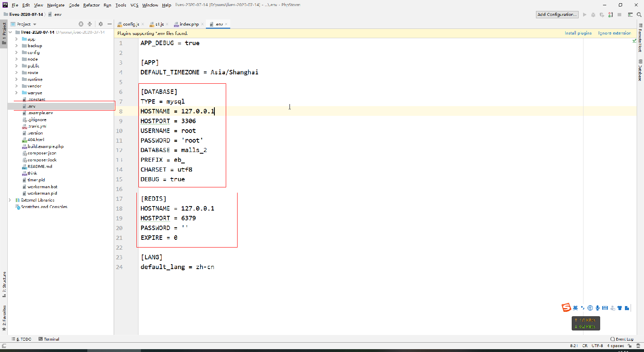Click the lives-2020-07-14 breadcrumb
The height and width of the screenshot is (352, 644).
(x=26, y=14)
